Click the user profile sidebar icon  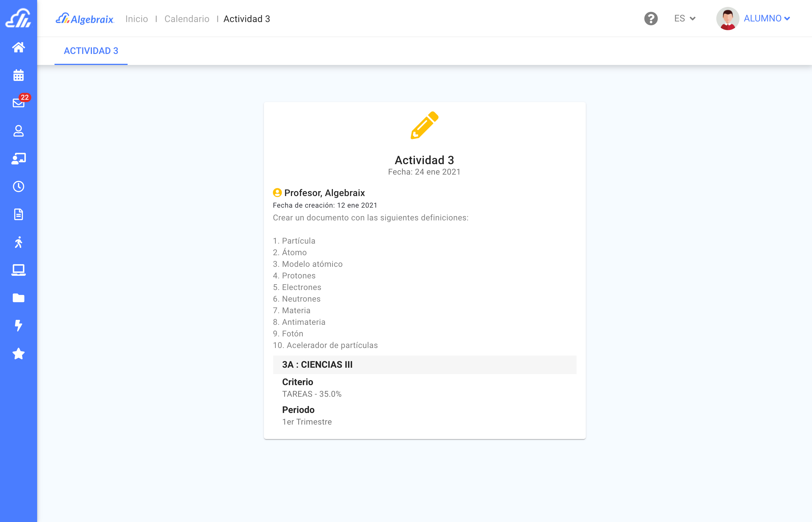tap(18, 131)
